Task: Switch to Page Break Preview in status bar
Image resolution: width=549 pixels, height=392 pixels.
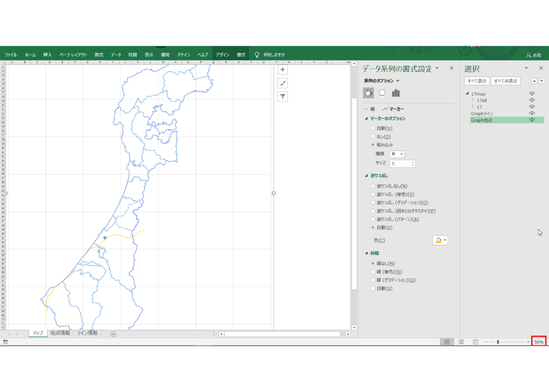Action: pos(475,342)
